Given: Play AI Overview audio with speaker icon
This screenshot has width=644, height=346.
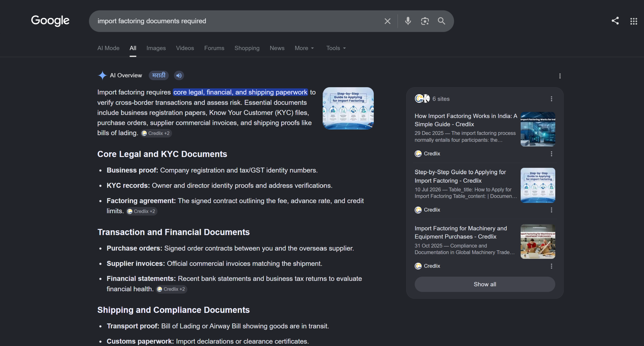Looking at the screenshot, I should [179, 75].
